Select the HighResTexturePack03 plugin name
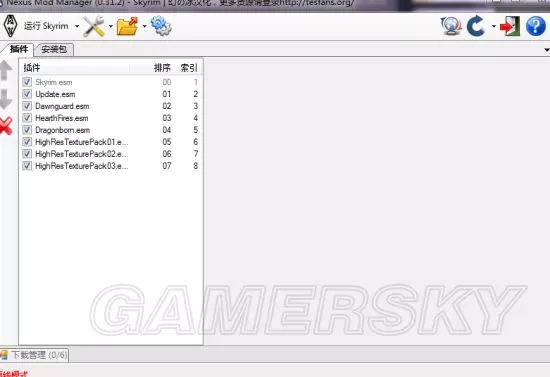 [x=81, y=166]
